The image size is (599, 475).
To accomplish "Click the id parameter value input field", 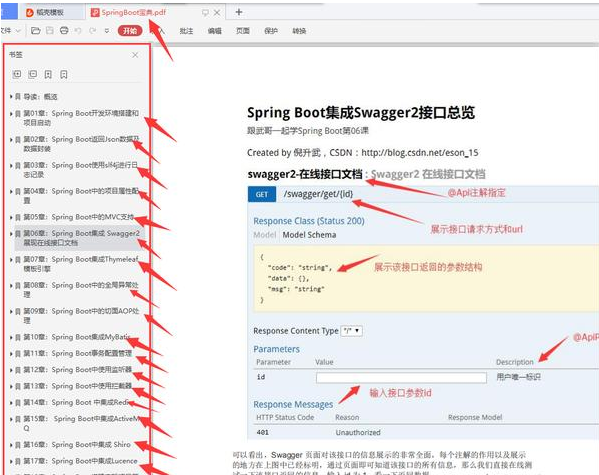I will [x=401, y=378].
